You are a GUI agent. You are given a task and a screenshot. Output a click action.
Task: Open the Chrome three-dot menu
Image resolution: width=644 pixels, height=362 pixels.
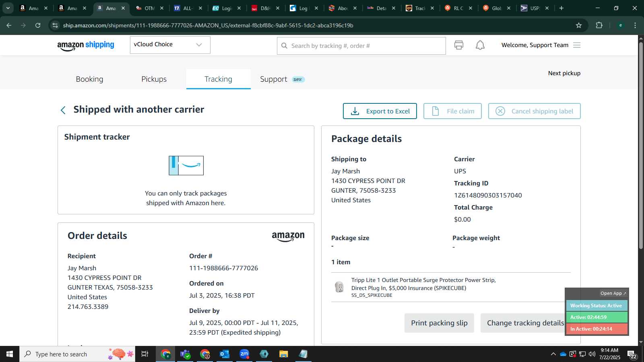click(635, 25)
